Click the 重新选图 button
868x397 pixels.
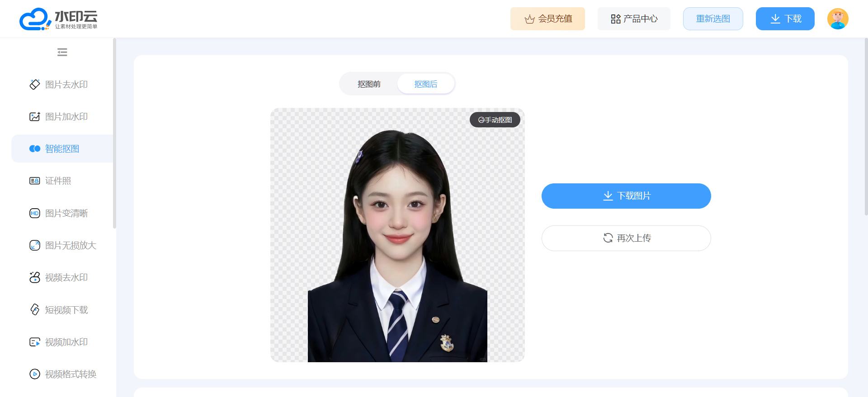point(713,19)
